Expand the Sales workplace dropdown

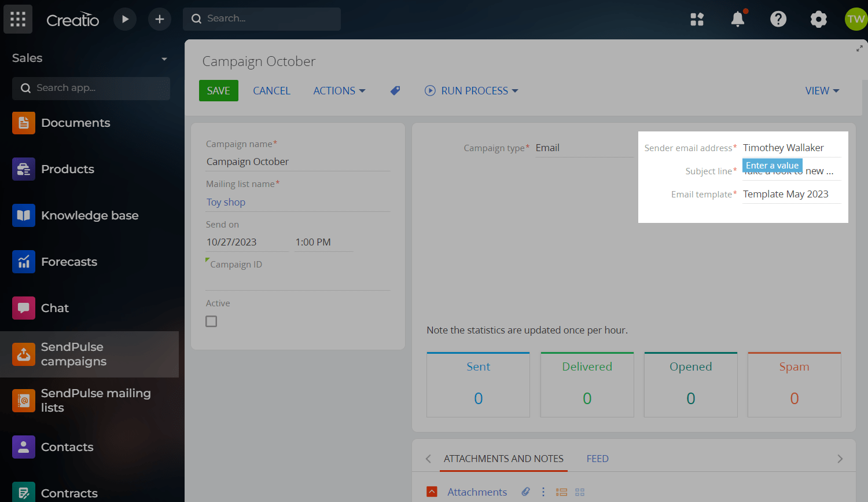[x=164, y=58]
